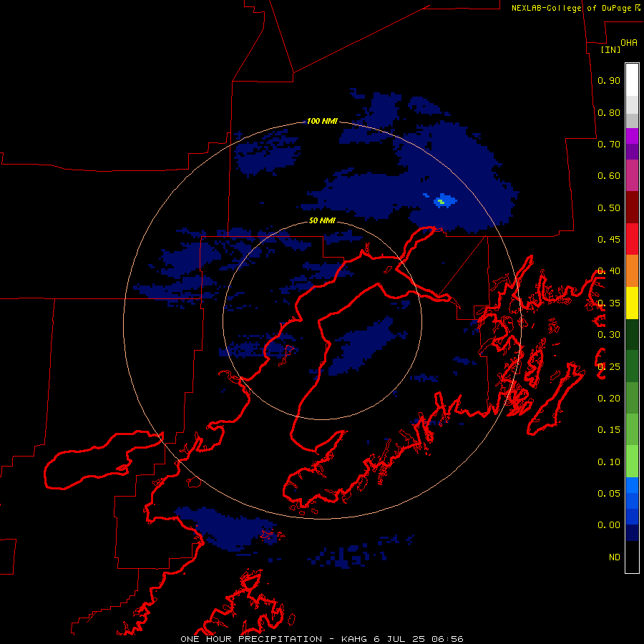Select the pink 0.60 legend swatch
Viewport: 644px width, 644px height.
tap(632, 175)
